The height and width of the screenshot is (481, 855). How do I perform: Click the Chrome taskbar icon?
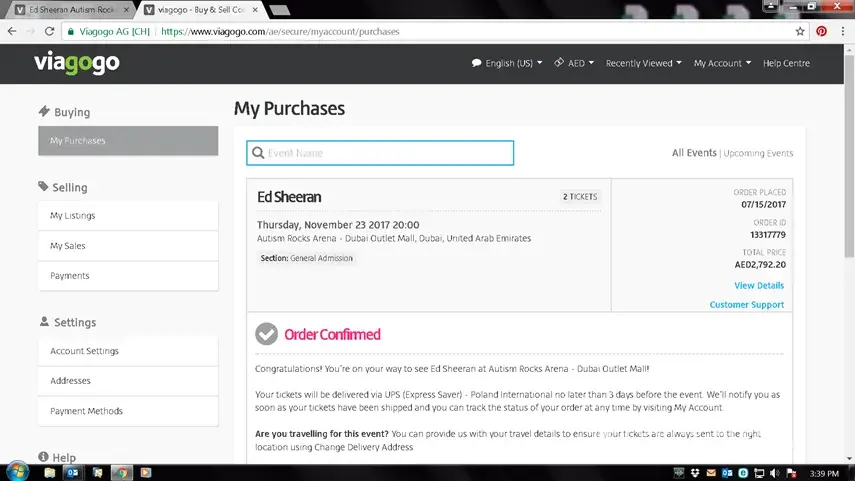(120, 471)
